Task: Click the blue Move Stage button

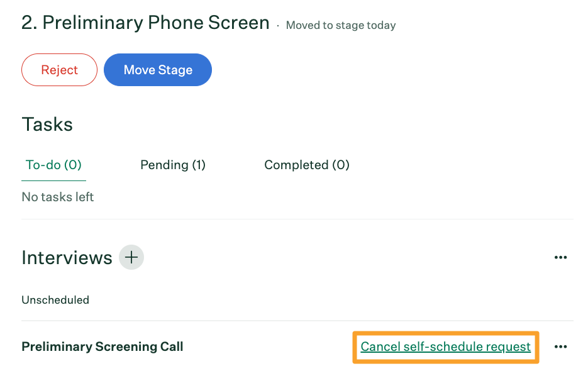Action: 158,70
